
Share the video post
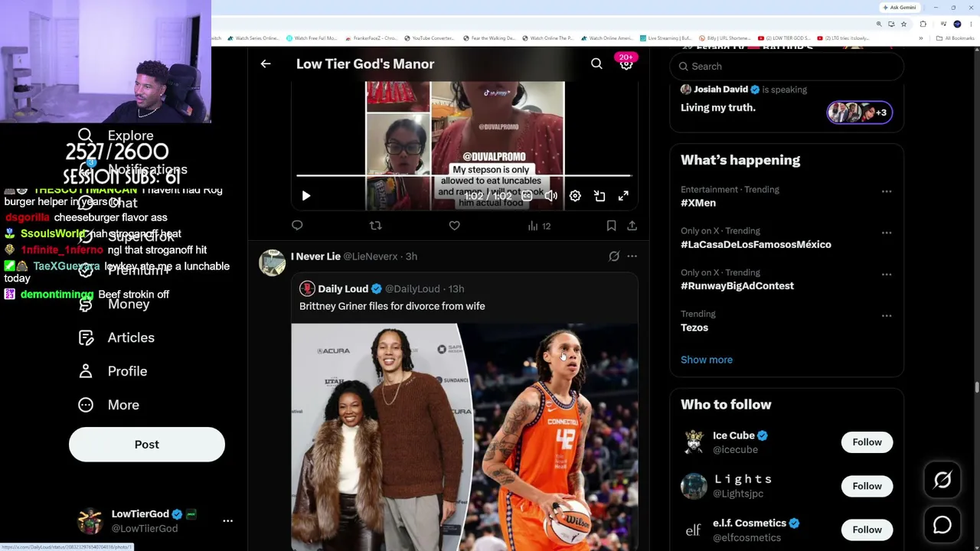(x=632, y=226)
